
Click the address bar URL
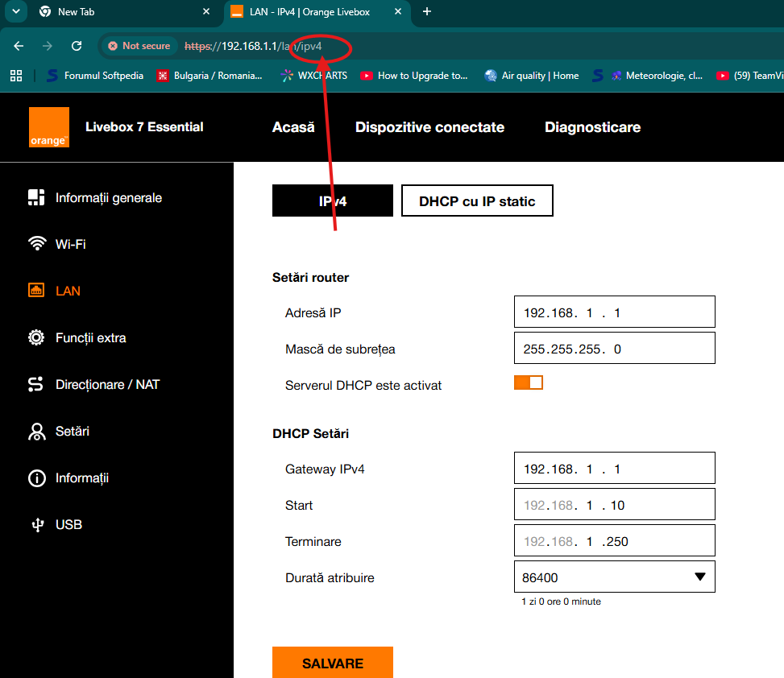(x=253, y=46)
